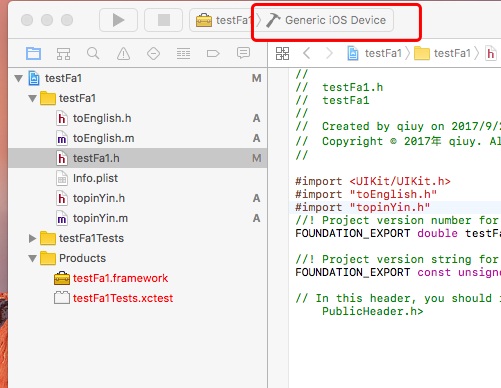Select testFa1.framework product

point(137,278)
